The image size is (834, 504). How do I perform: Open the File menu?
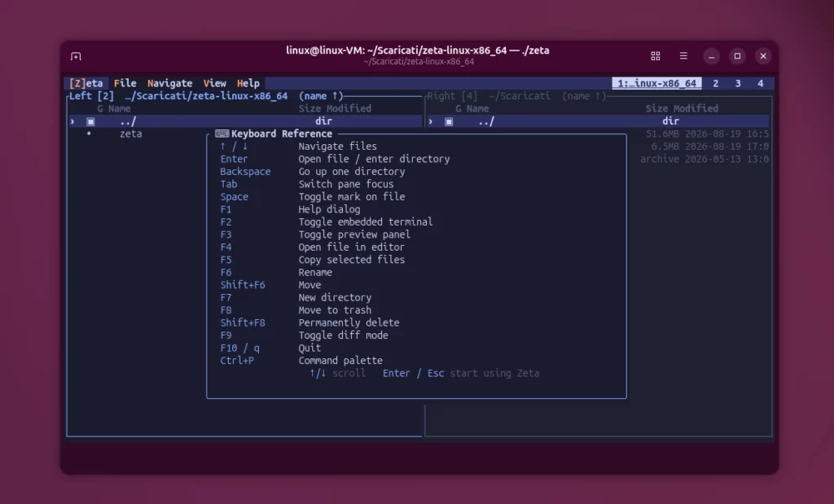point(125,84)
